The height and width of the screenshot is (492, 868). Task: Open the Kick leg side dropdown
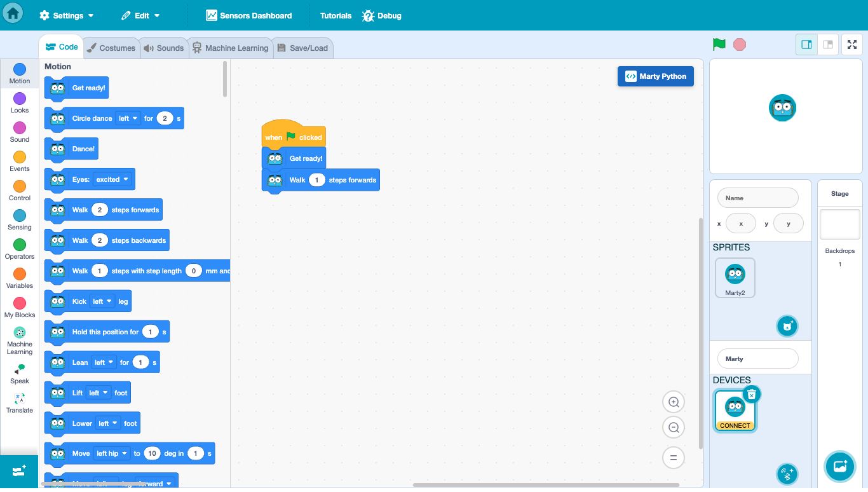(x=102, y=301)
